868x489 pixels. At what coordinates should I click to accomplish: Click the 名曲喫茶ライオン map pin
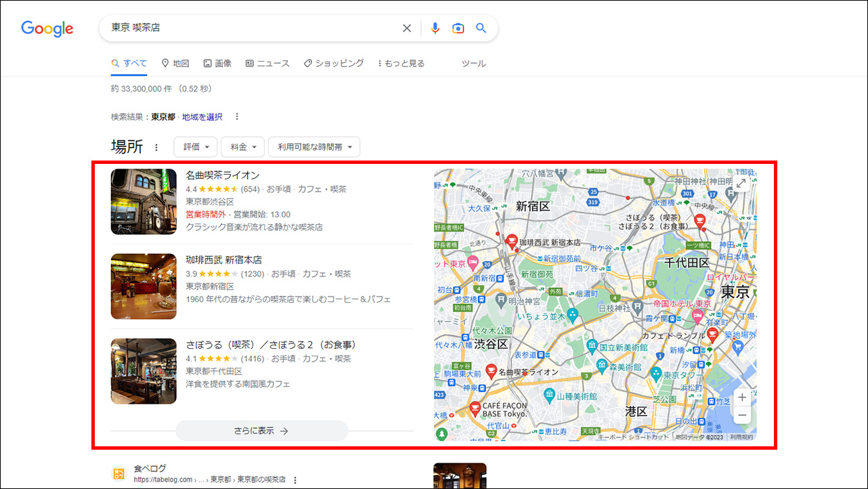tap(491, 370)
